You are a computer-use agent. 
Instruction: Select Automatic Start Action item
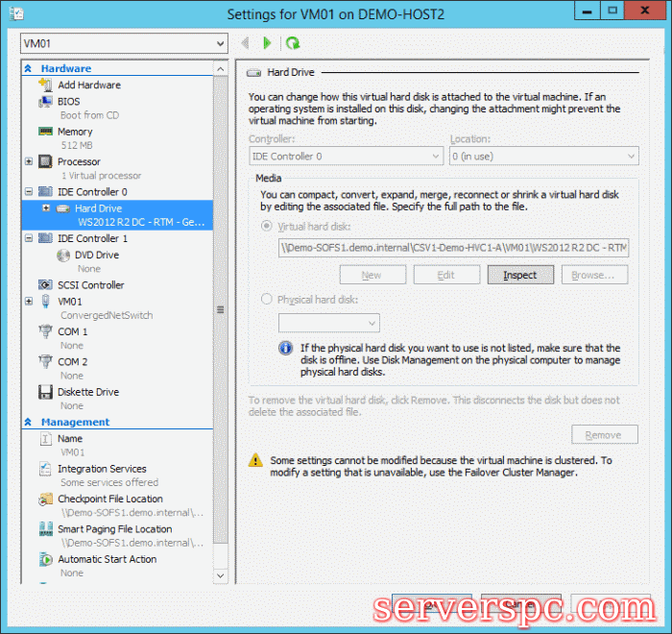(x=107, y=559)
